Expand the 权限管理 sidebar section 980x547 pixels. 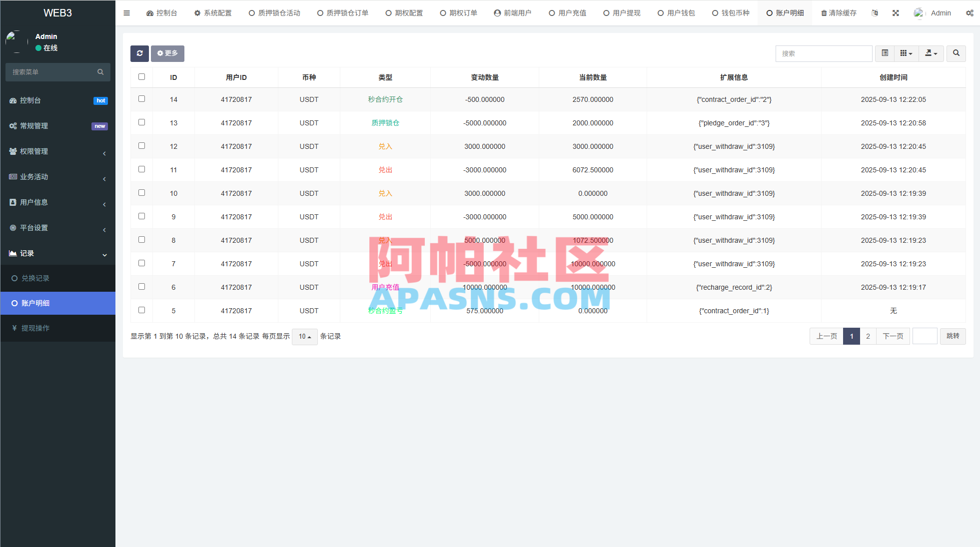[x=57, y=151]
